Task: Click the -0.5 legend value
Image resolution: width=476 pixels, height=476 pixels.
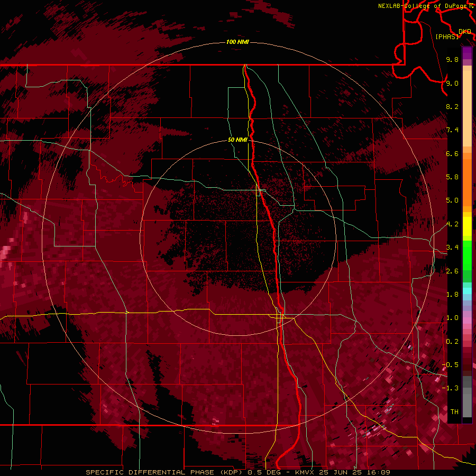Action: (450, 365)
